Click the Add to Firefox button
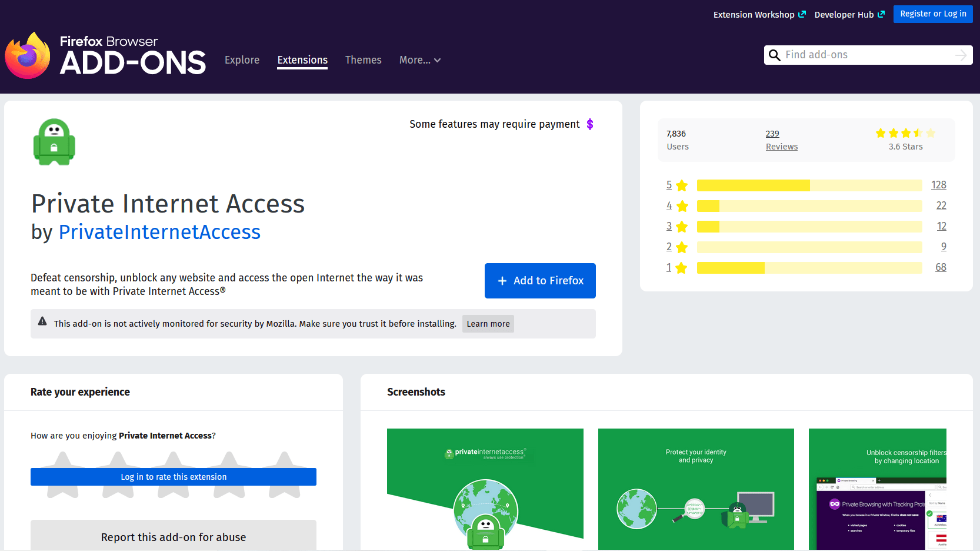Screen dimensions: 980x551 540,281
